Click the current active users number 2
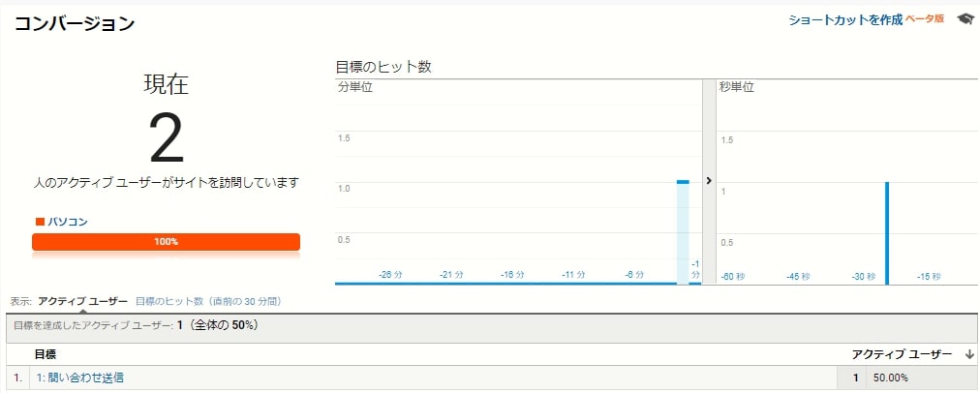 167,138
